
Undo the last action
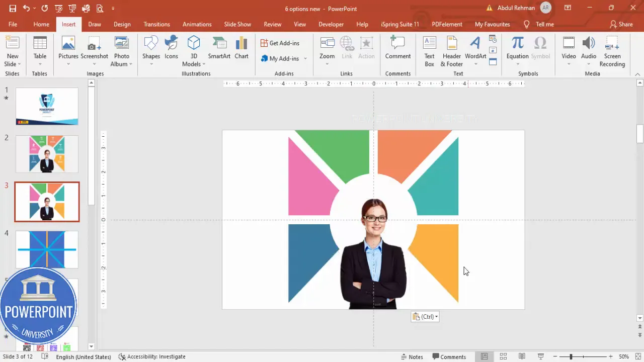coord(26,9)
